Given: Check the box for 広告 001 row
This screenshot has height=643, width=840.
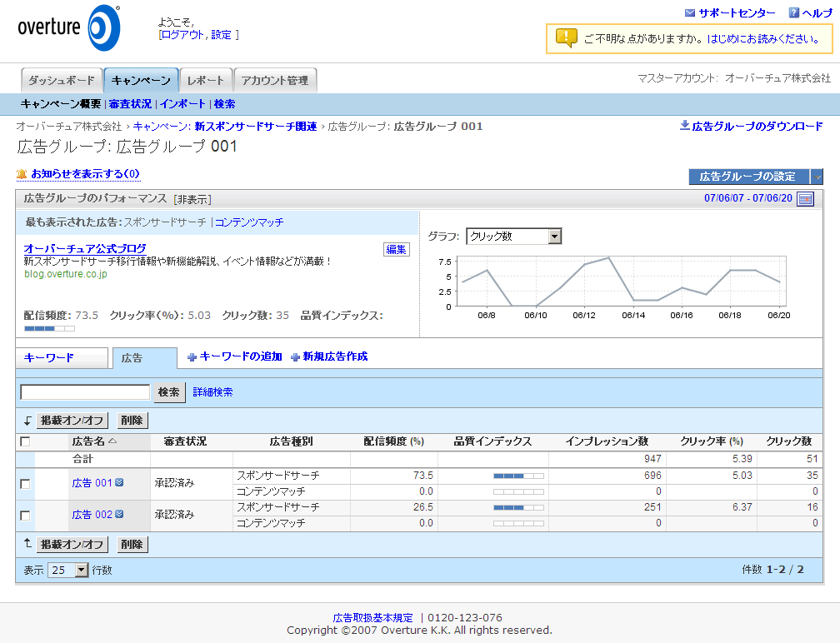Looking at the screenshot, I should point(25,484).
